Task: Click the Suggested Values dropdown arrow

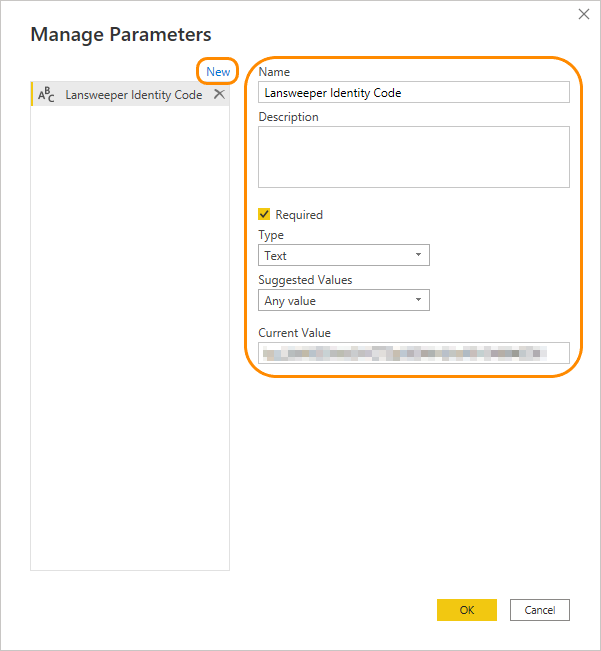Action: pos(418,300)
